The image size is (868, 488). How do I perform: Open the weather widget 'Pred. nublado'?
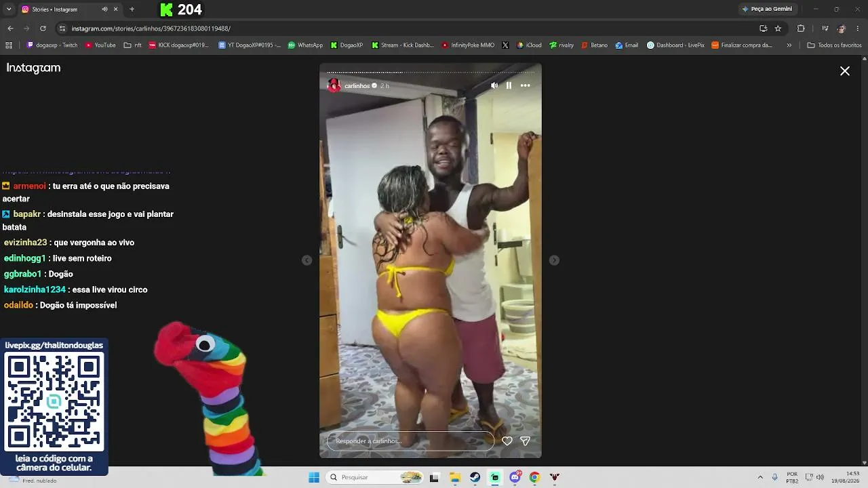33,479
